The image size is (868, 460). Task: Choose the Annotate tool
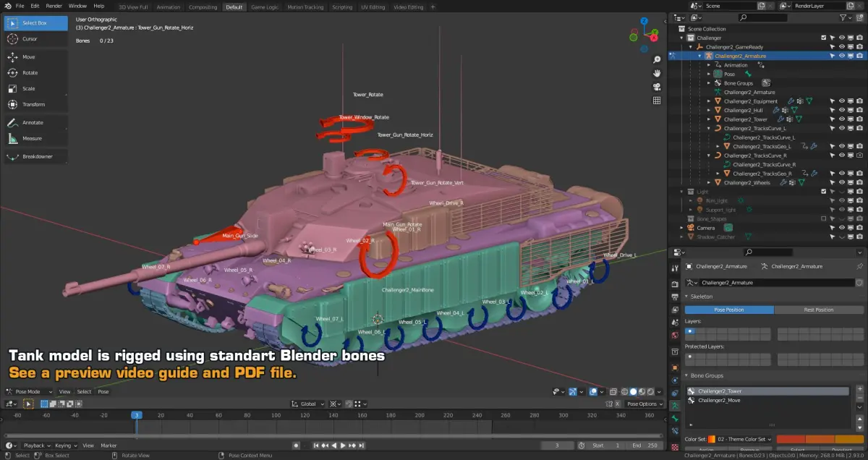pyautogui.click(x=37, y=123)
